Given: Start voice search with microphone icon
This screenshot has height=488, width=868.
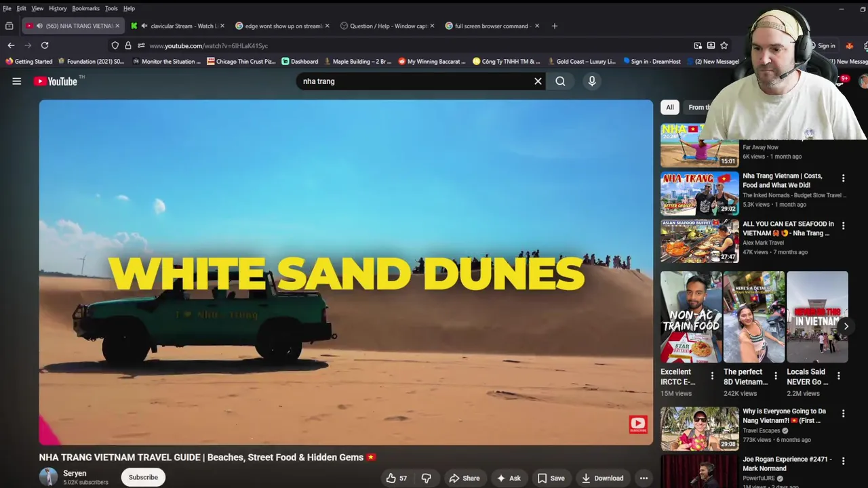Looking at the screenshot, I should 592,81.
